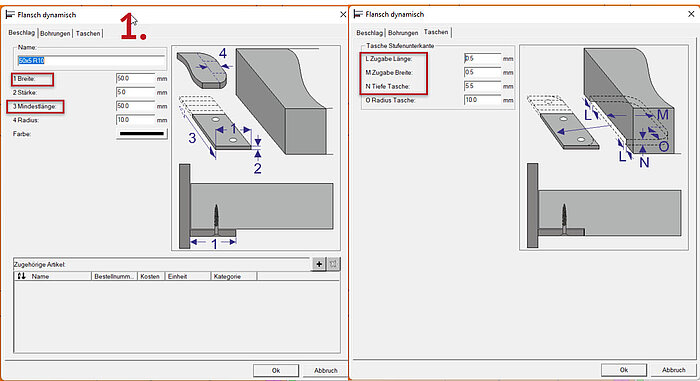Open the Taschen tab in left dialog
This screenshot has width=700, height=381.
[88, 33]
